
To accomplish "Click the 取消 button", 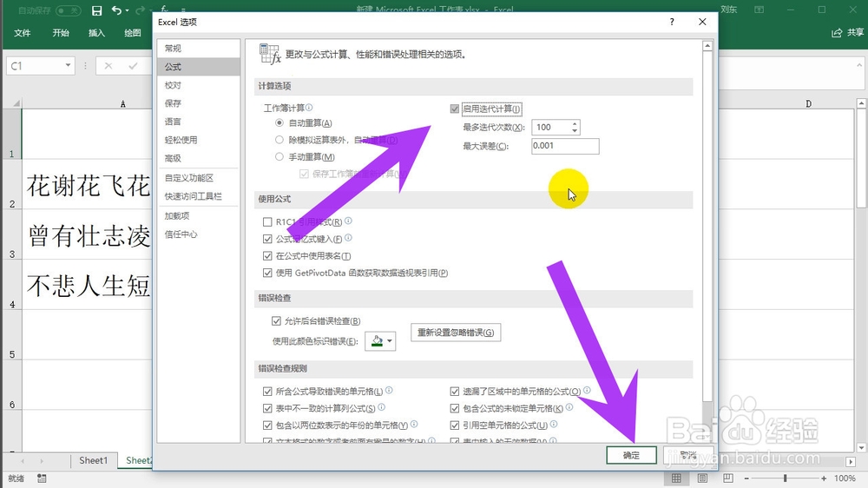I will click(688, 455).
